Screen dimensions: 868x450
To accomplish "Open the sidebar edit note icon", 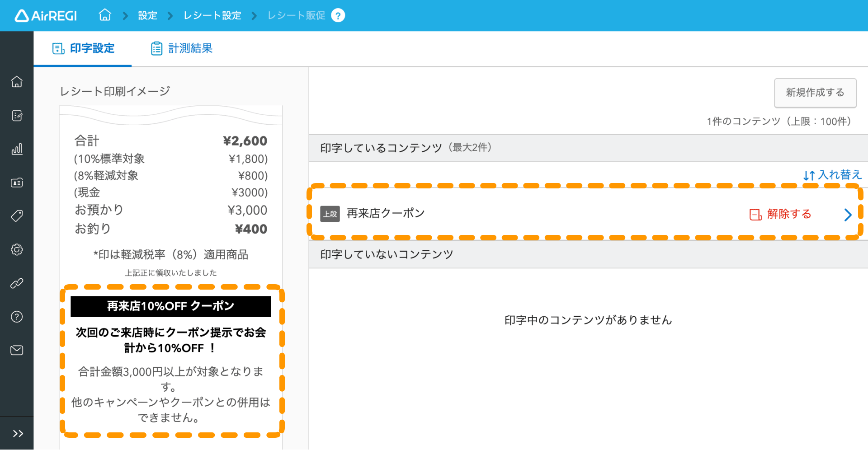I will click(x=17, y=116).
